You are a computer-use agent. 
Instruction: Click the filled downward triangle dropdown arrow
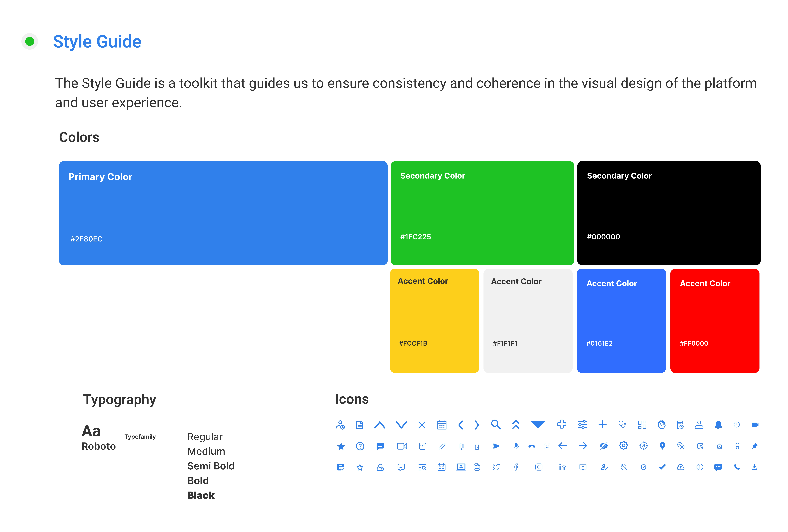(538, 424)
